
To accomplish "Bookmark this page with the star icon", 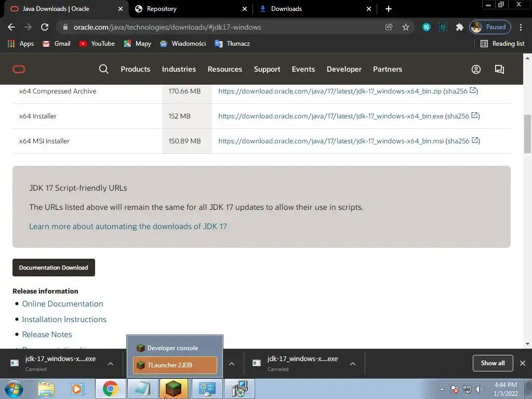I will [x=405, y=27].
